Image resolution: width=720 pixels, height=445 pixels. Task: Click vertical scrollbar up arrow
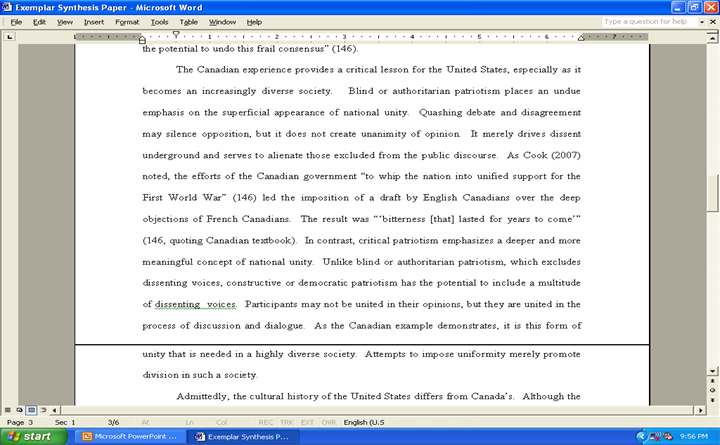(712, 38)
